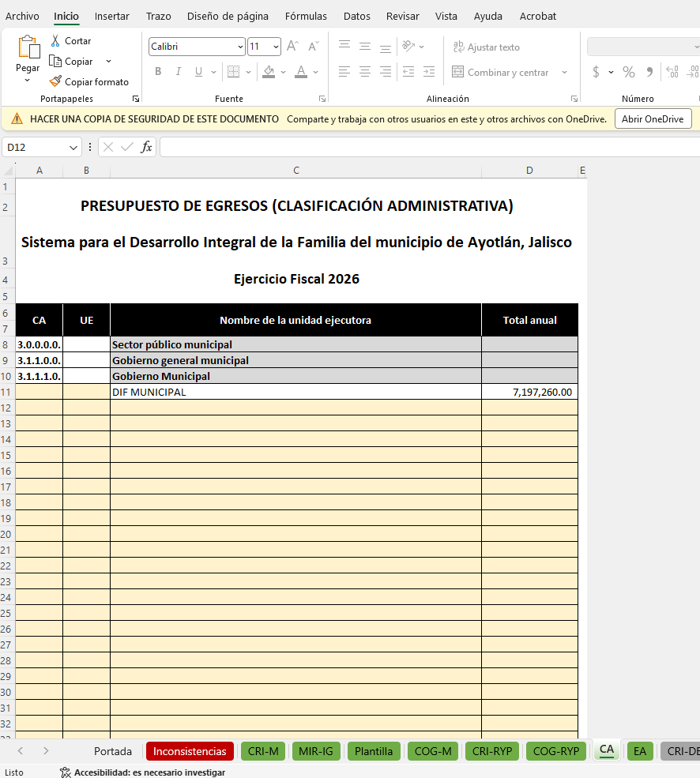The height and width of the screenshot is (778, 700).
Task: Toggle Ajustar texto wrap option
Action: click(487, 47)
